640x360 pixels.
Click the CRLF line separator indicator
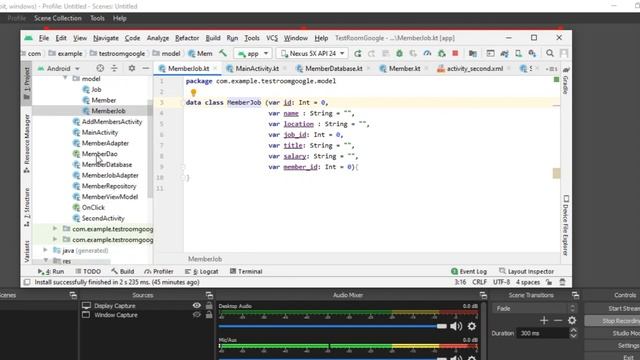tap(480, 282)
